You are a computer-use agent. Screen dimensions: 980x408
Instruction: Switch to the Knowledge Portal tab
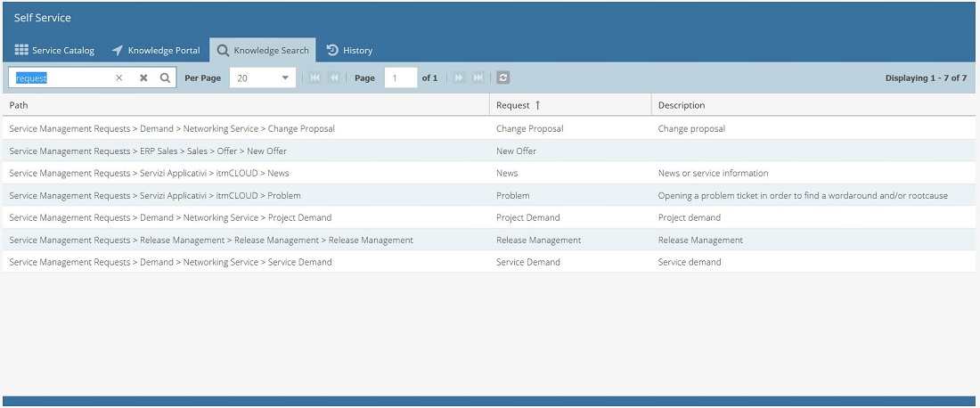pos(156,51)
